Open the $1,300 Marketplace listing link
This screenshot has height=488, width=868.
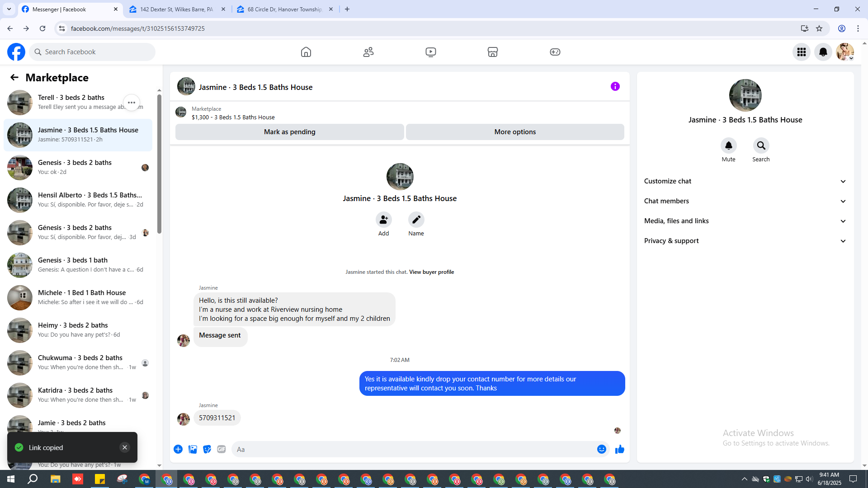coord(233,117)
